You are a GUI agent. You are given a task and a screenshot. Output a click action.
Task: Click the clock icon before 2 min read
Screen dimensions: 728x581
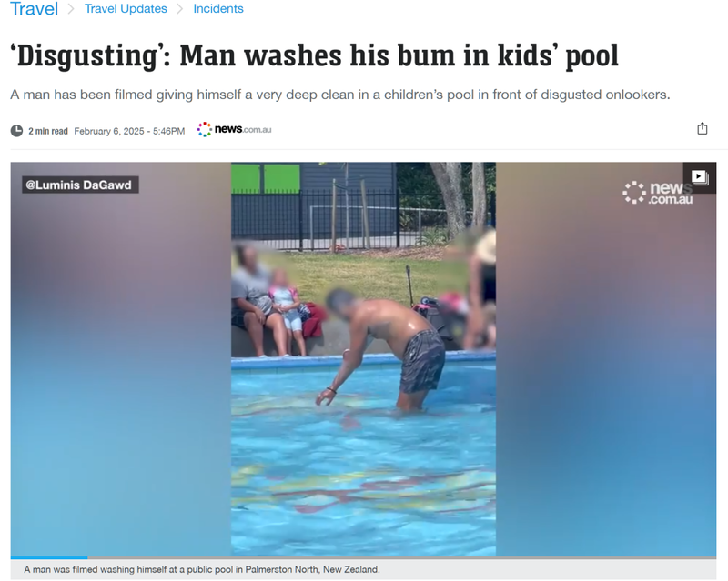16,131
